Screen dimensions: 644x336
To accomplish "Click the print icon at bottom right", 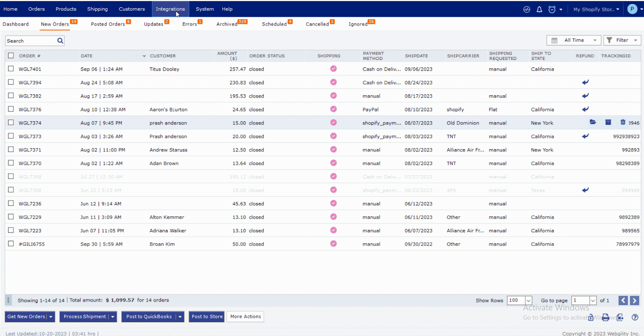I will point(605,318).
